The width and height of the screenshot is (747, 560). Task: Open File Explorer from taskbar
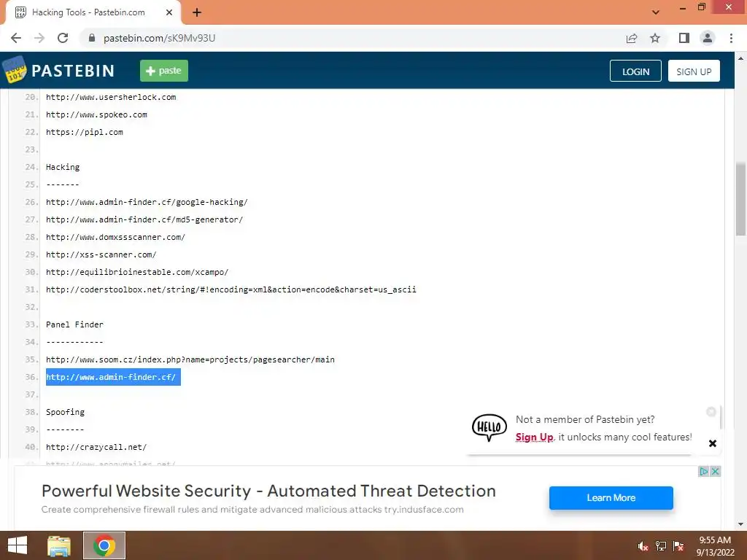[x=59, y=545]
